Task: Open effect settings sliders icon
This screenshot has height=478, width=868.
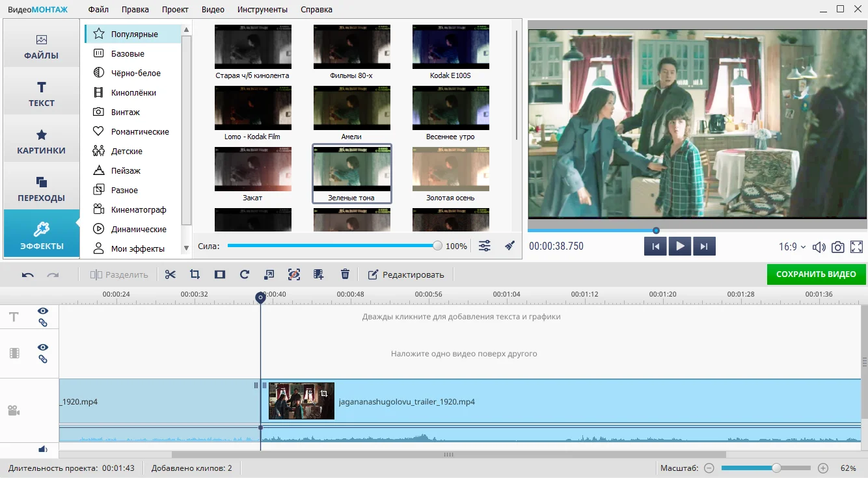Action: [x=485, y=246]
